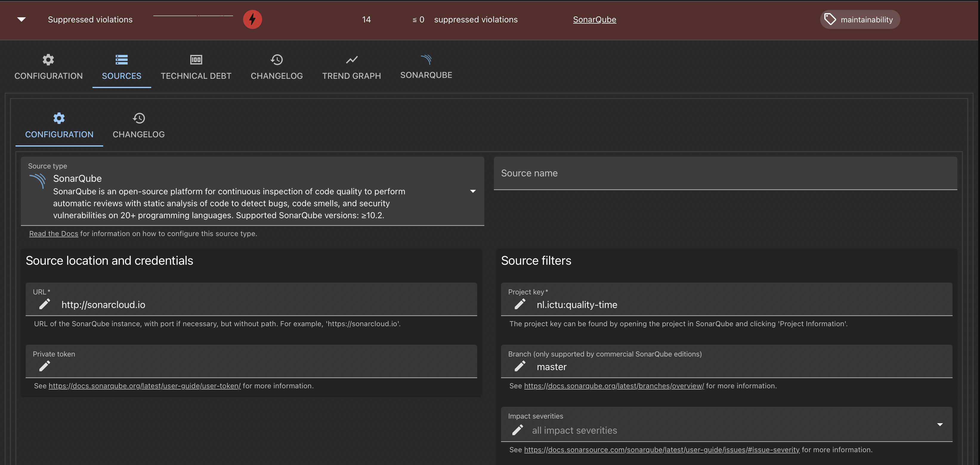Click the Branch field containing master
Screen dimensions: 980x465
pos(727,361)
